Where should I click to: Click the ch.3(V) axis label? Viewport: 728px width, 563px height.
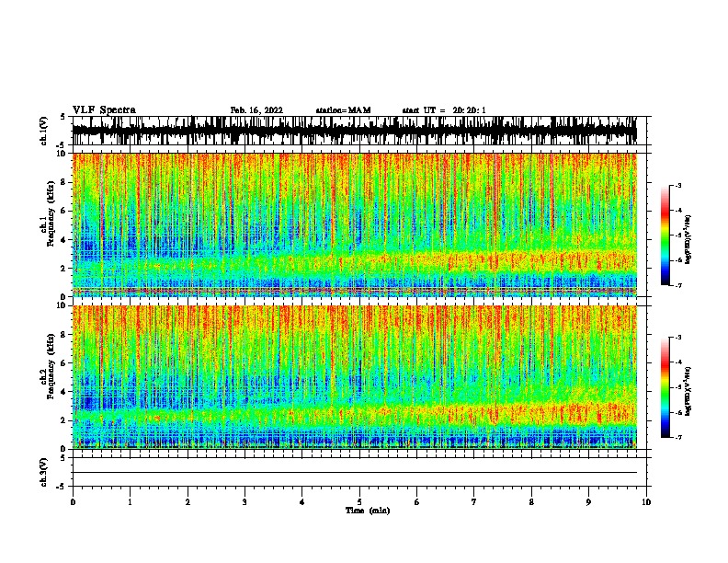[x=44, y=472]
